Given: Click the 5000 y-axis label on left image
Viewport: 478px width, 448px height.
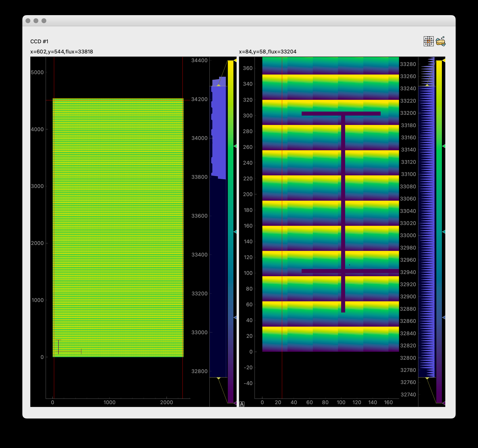Looking at the screenshot, I should (x=37, y=72).
